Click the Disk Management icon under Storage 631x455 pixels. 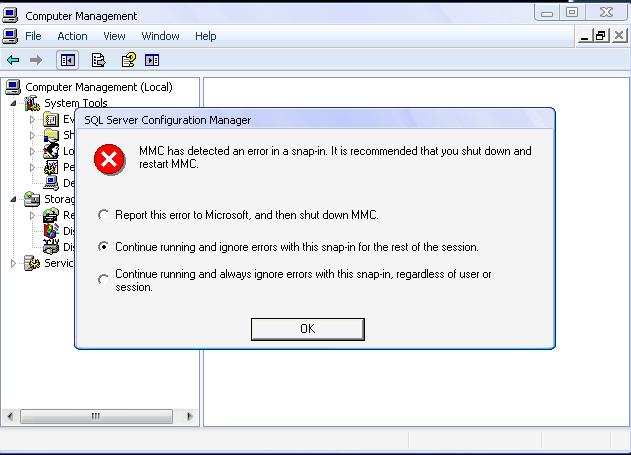(51, 247)
